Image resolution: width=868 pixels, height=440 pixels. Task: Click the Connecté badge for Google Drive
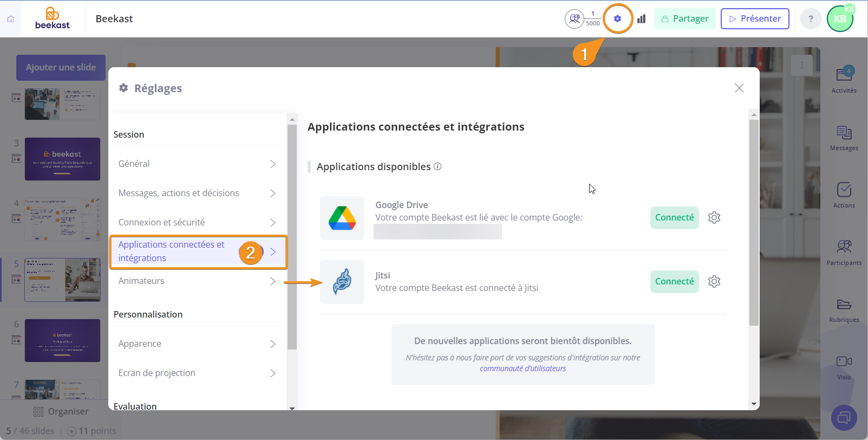[675, 218]
